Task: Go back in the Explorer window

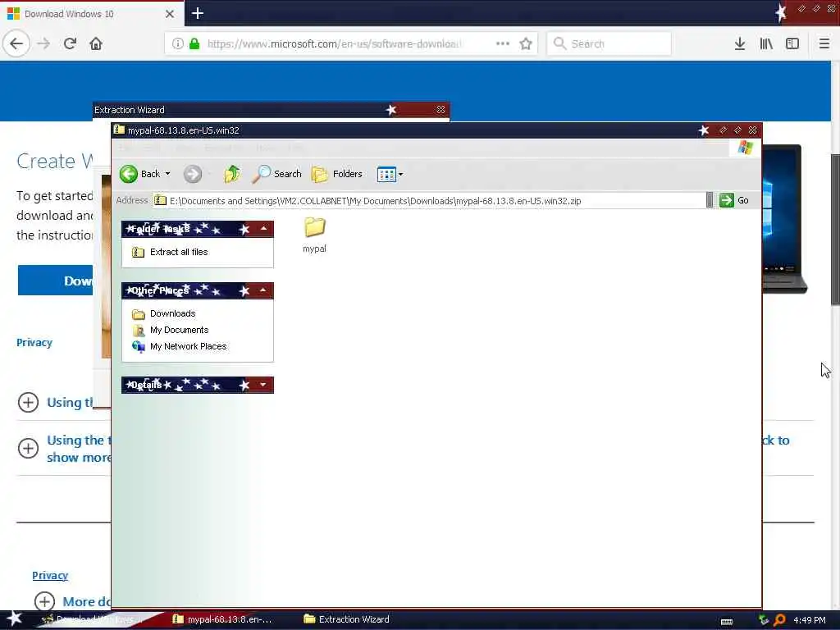Action: (x=139, y=174)
